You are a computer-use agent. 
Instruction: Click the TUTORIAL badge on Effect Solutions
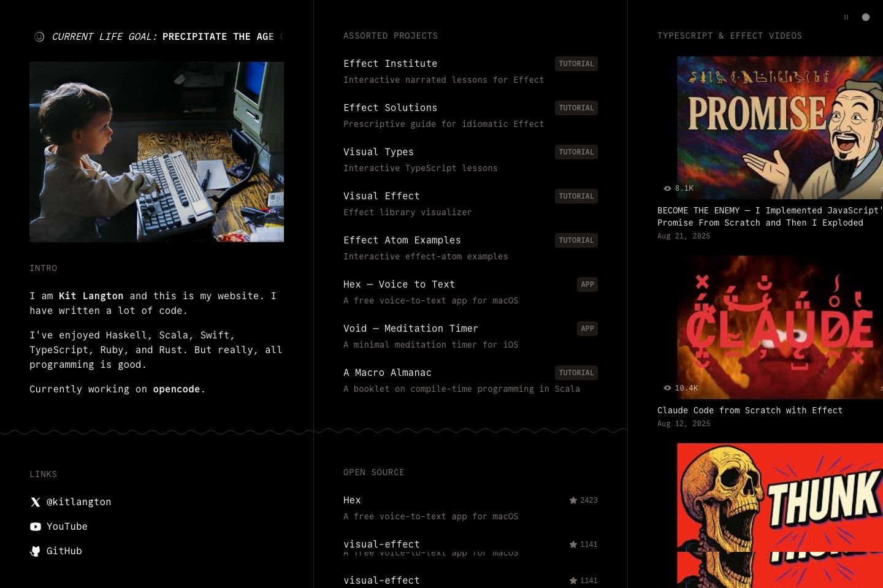pos(576,108)
